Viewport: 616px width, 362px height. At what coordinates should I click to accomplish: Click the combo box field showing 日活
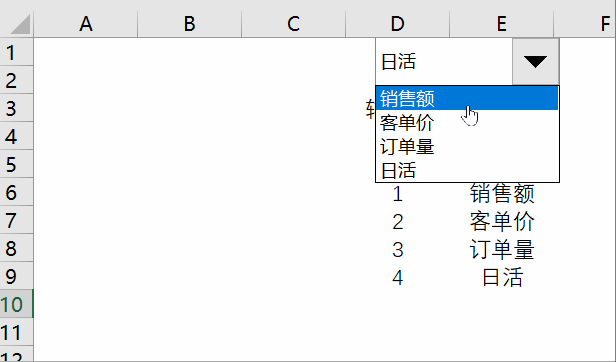tap(444, 62)
